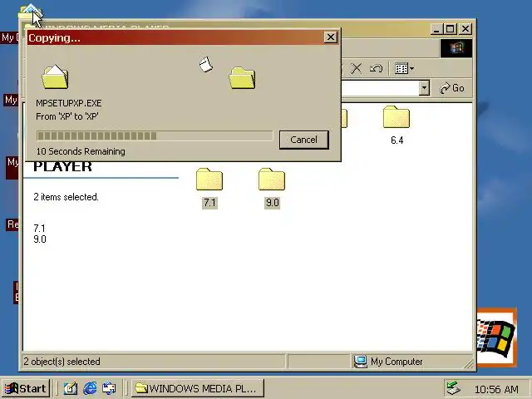The image size is (532, 399).
Task: Maximize the Windows Media Player folder window
Action: (x=451, y=29)
